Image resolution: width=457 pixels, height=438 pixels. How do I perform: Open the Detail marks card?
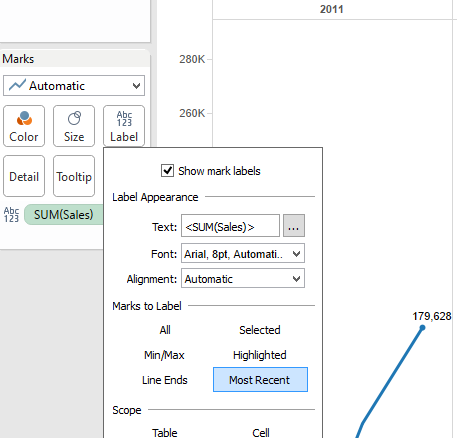click(24, 176)
